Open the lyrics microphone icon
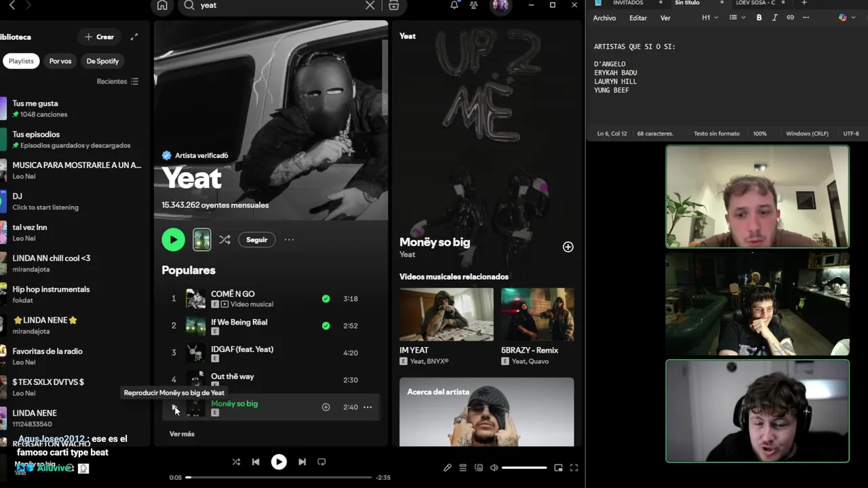The height and width of the screenshot is (488, 868). click(448, 468)
